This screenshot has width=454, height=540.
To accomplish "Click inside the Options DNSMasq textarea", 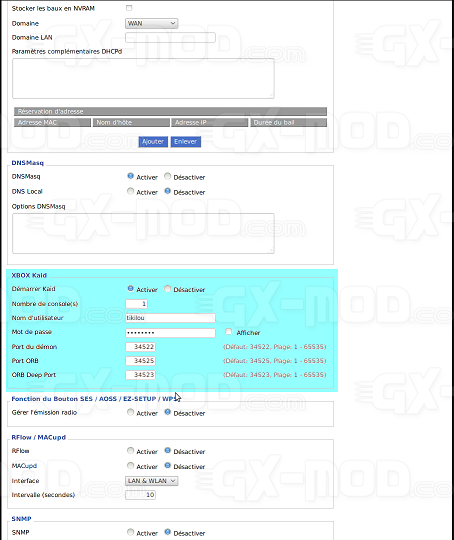I will (143, 233).
